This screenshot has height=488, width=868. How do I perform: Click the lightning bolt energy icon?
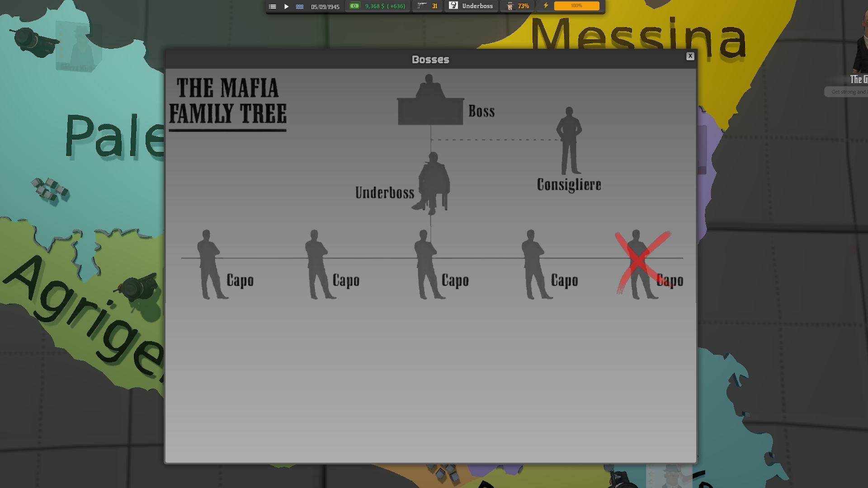tap(546, 6)
